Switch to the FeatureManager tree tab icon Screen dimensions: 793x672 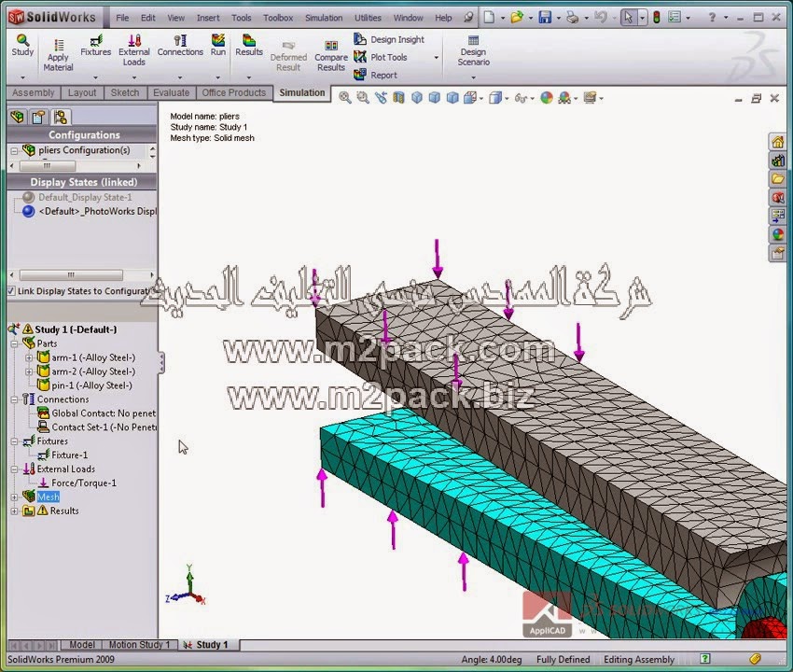17,118
